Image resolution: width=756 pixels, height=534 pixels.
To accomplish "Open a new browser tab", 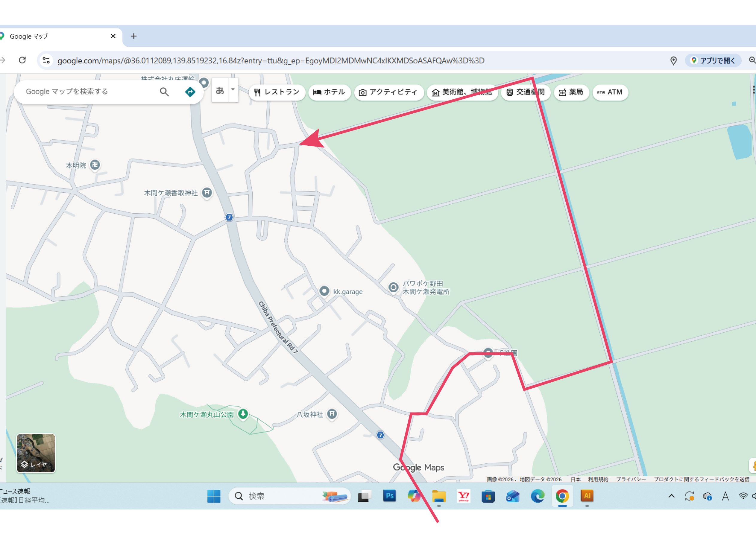I will [134, 36].
